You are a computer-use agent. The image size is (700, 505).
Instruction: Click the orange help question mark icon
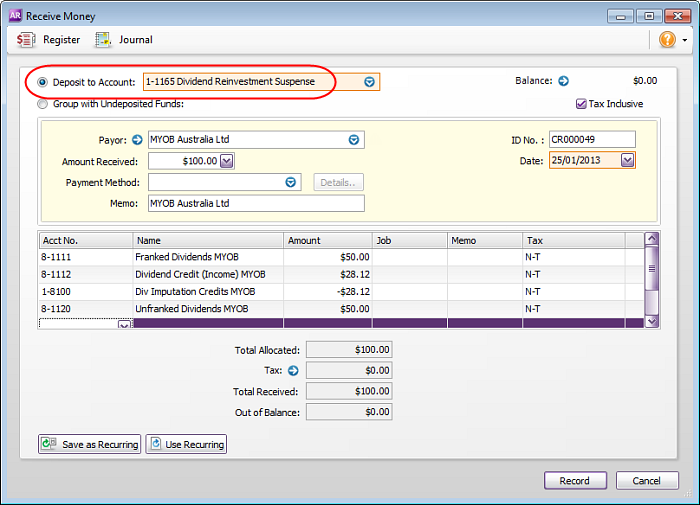[667, 39]
